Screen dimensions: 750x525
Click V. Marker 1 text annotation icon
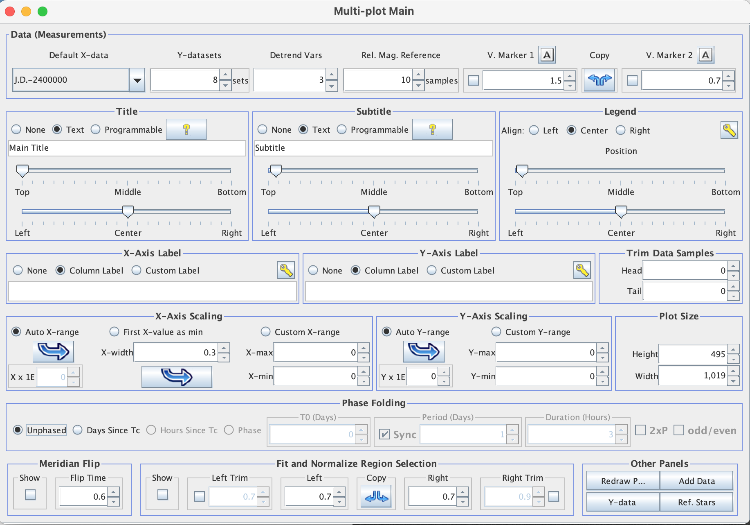[x=548, y=55]
